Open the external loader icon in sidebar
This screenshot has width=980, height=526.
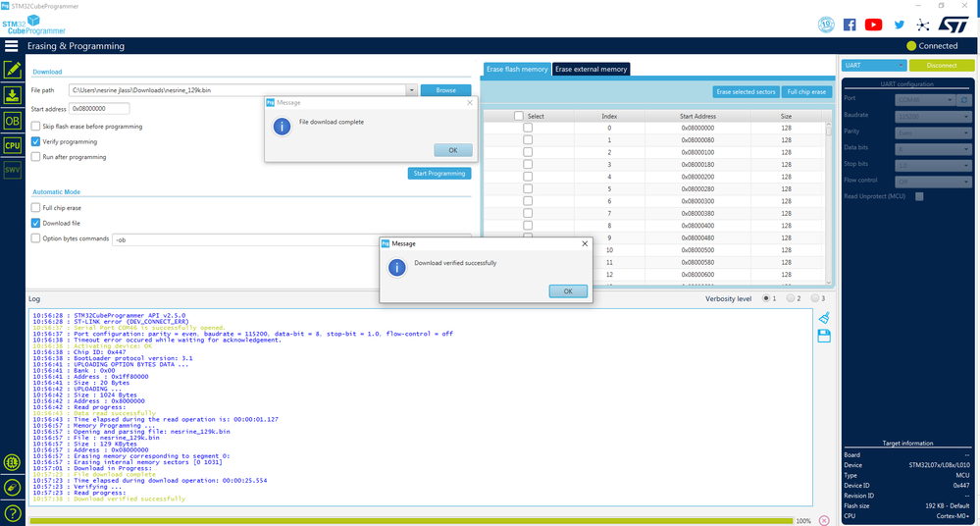point(12,463)
